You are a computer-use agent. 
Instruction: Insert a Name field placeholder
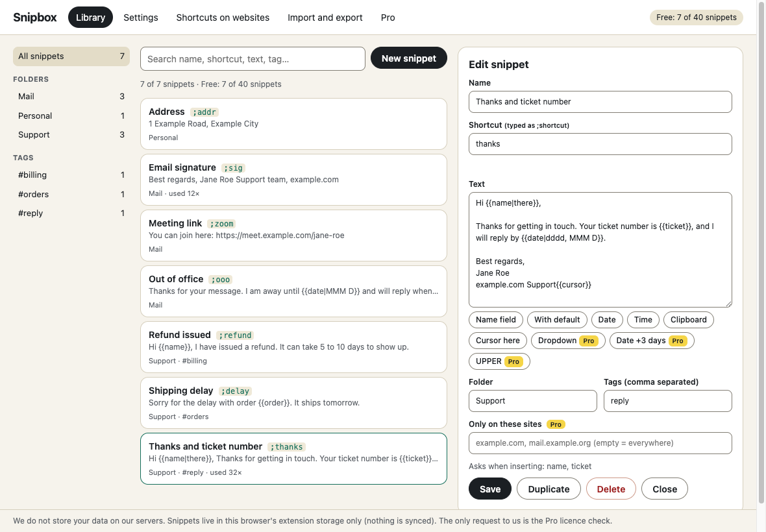pyautogui.click(x=496, y=320)
